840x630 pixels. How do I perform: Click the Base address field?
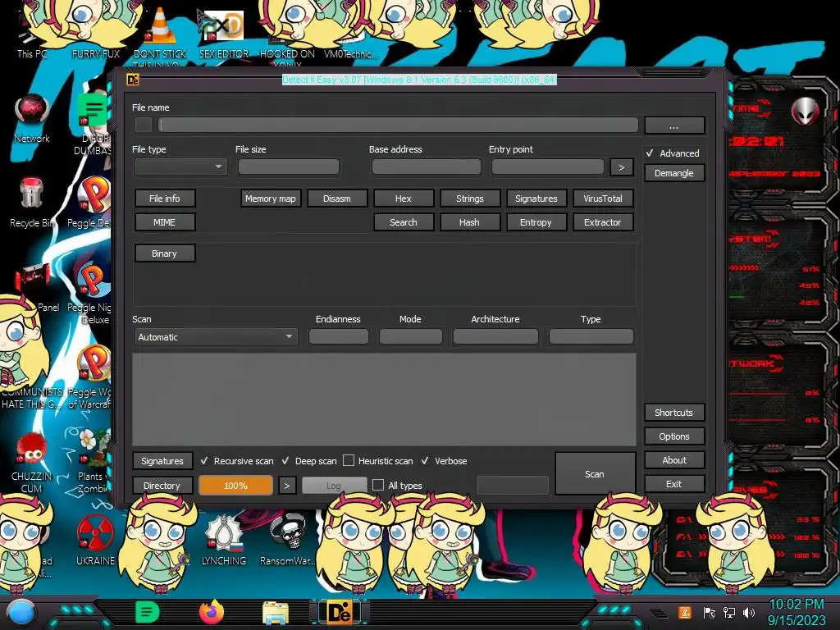coord(426,167)
